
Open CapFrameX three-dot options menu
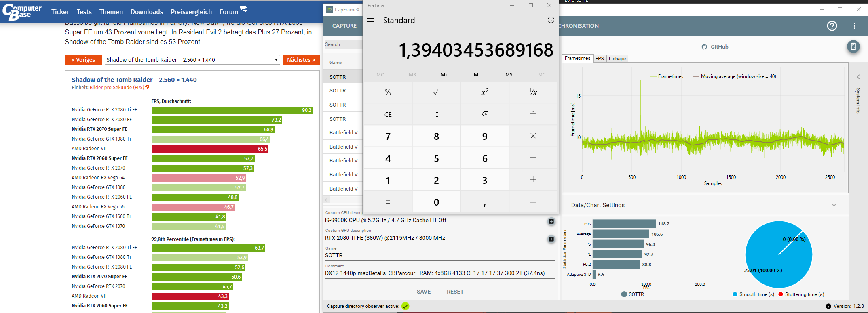854,26
